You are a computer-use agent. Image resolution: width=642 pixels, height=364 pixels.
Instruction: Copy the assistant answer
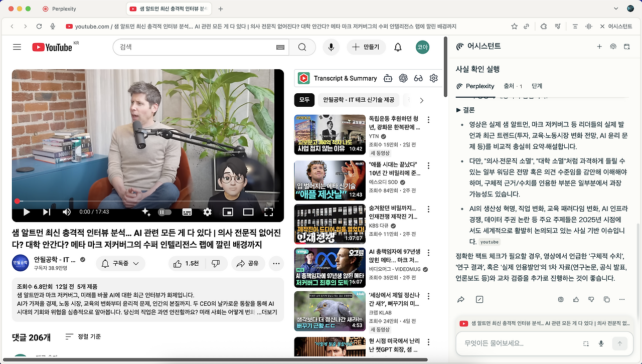[x=607, y=299]
